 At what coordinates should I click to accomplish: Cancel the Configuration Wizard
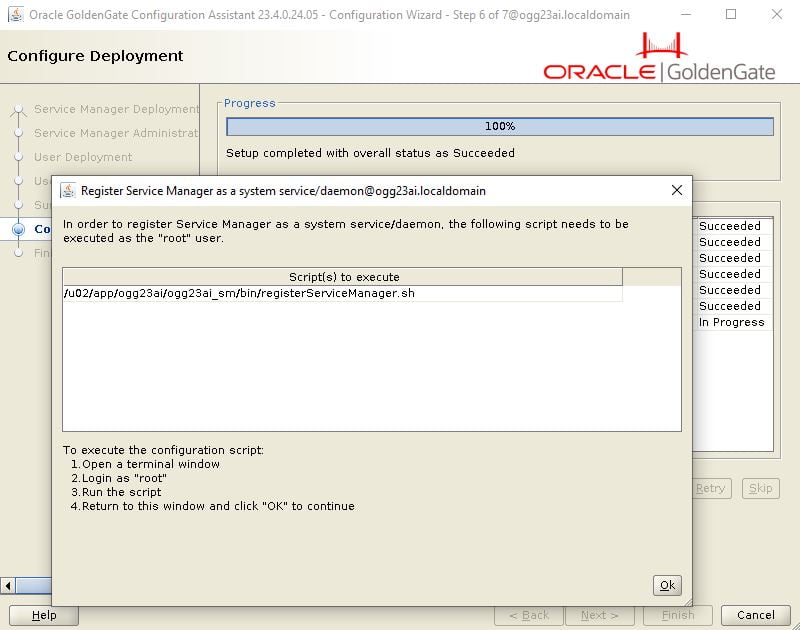pyautogui.click(x=755, y=615)
